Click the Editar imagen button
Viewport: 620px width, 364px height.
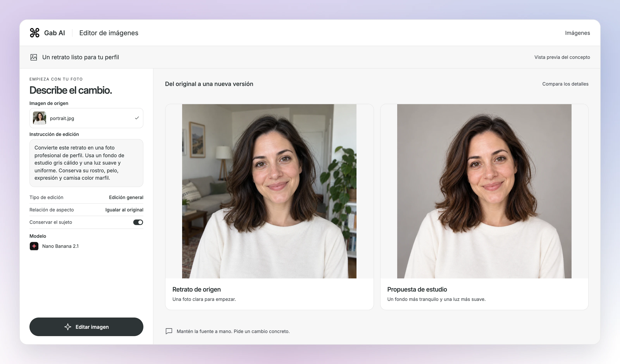point(86,327)
